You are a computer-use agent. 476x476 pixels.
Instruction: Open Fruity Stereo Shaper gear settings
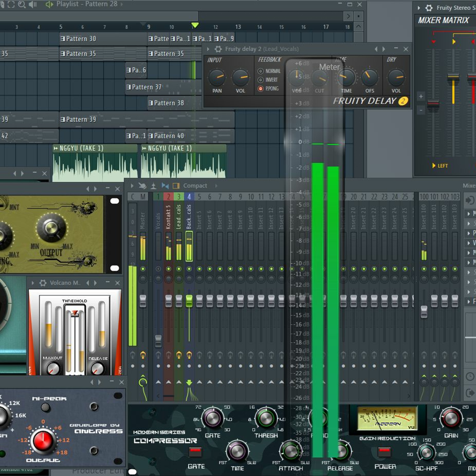tap(429, 8)
